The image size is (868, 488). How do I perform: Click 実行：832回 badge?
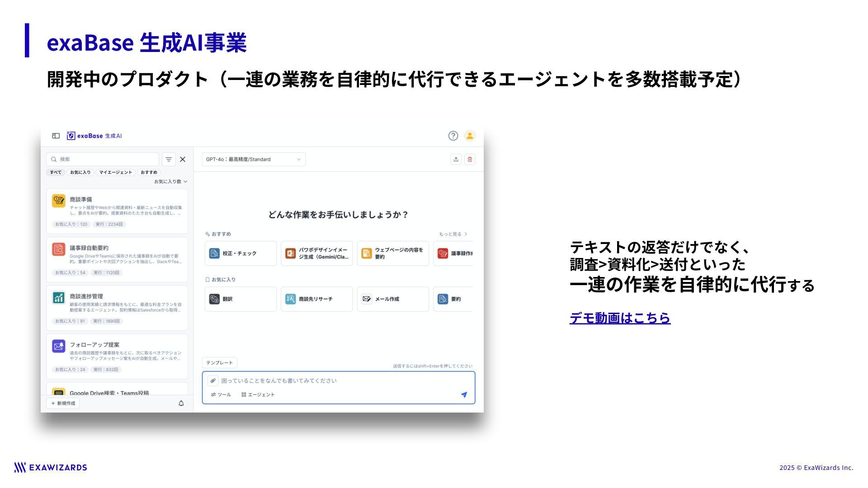click(105, 370)
